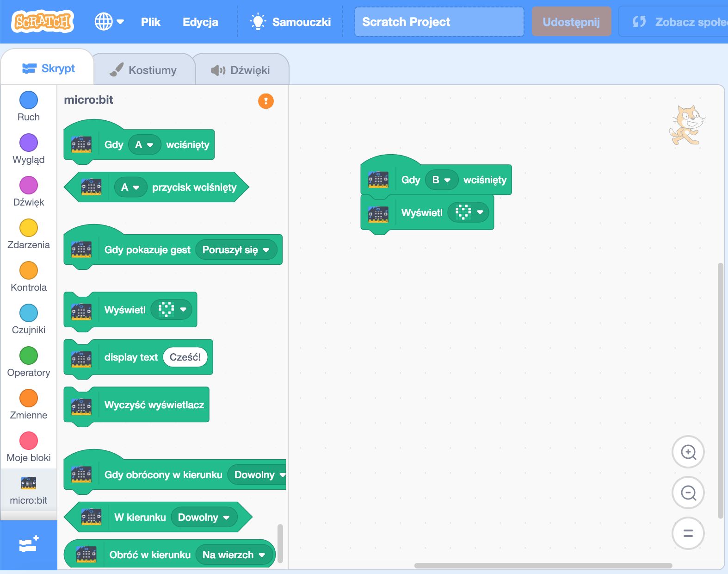Click micro:bit icon on Wyczyść wyświetlacz block
Screen dimensions: 728x574
pos(81,406)
